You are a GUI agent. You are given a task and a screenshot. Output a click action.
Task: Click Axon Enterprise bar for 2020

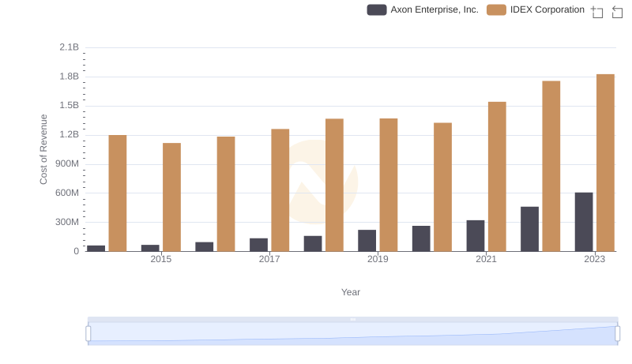tap(421, 238)
